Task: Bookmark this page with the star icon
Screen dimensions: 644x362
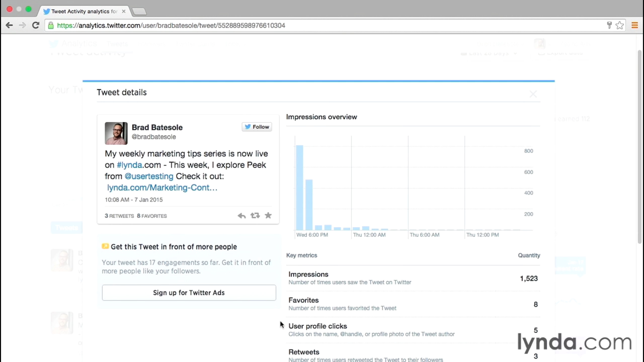Action: (620, 25)
